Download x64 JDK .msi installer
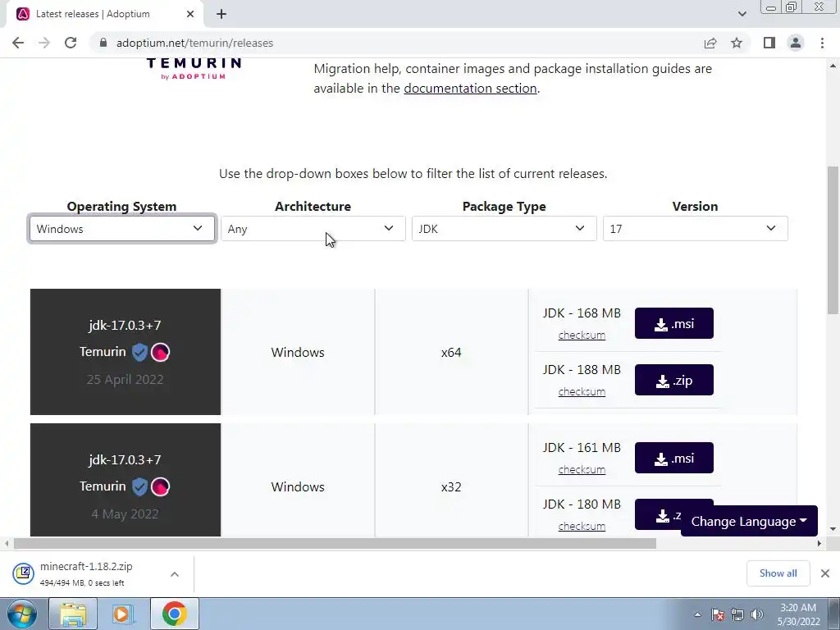 click(x=674, y=323)
